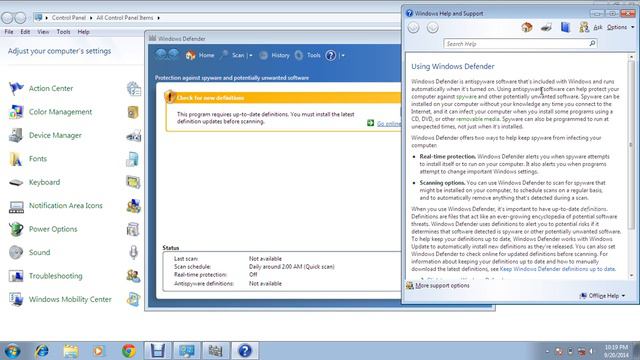Click Help and Support forward arrow

click(x=433, y=28)
